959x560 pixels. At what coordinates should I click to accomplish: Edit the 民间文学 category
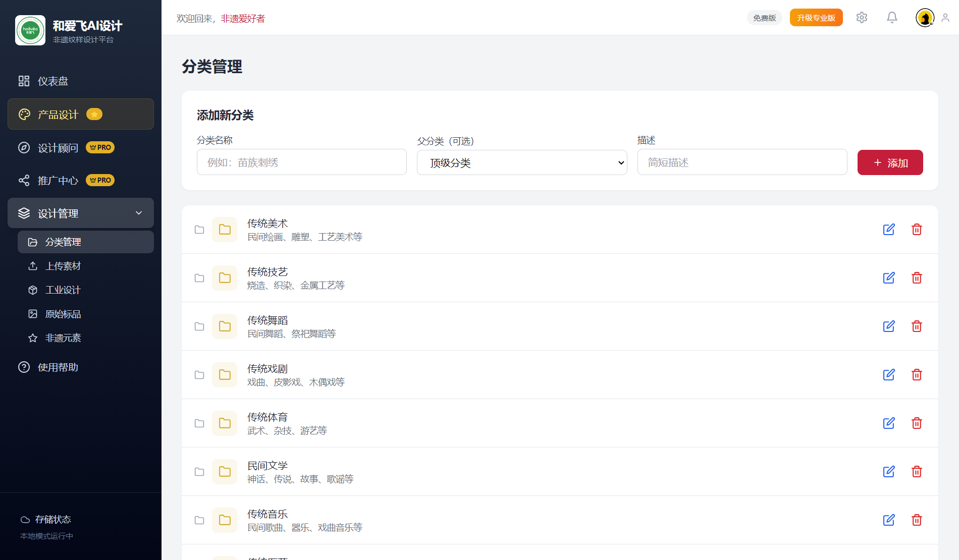click(889, 472)
